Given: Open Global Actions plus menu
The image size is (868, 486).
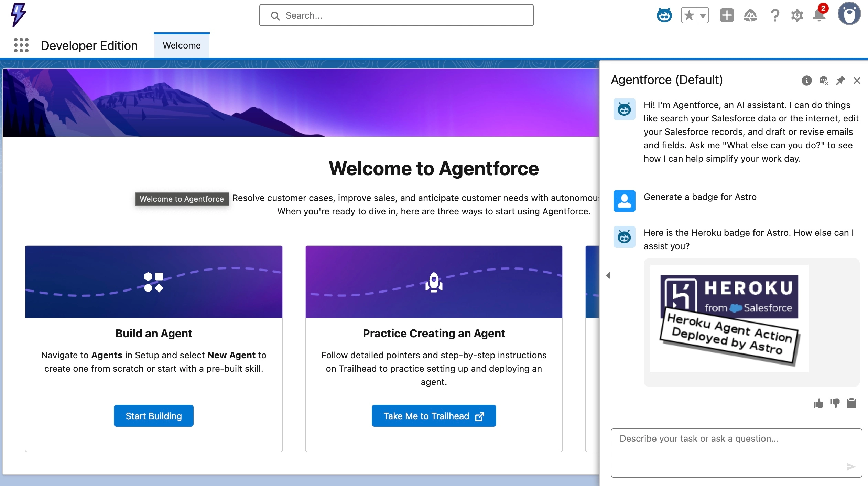Looking at the screenshot, I should [x=727, y=15].
